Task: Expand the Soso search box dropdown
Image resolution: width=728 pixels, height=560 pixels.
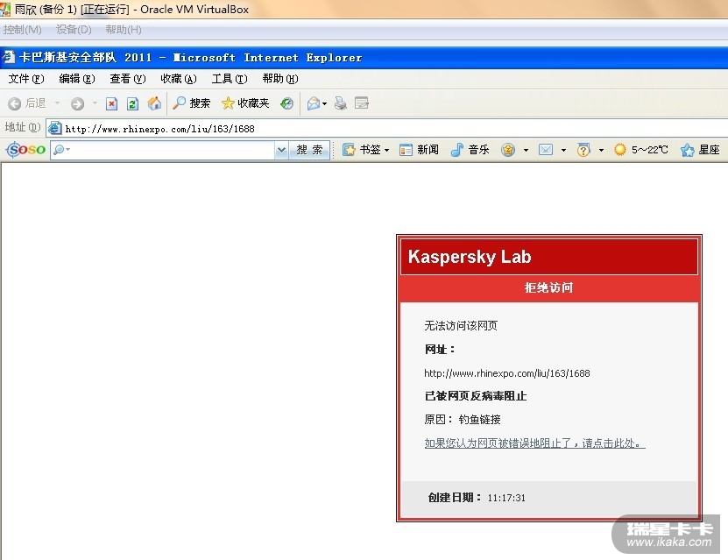Action: pos(281,150)
